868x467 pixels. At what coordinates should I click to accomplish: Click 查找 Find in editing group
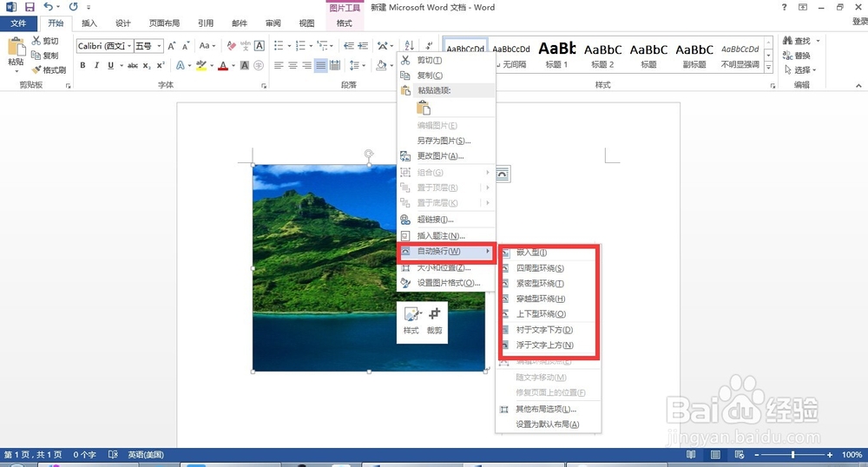(x=797, y=41)
